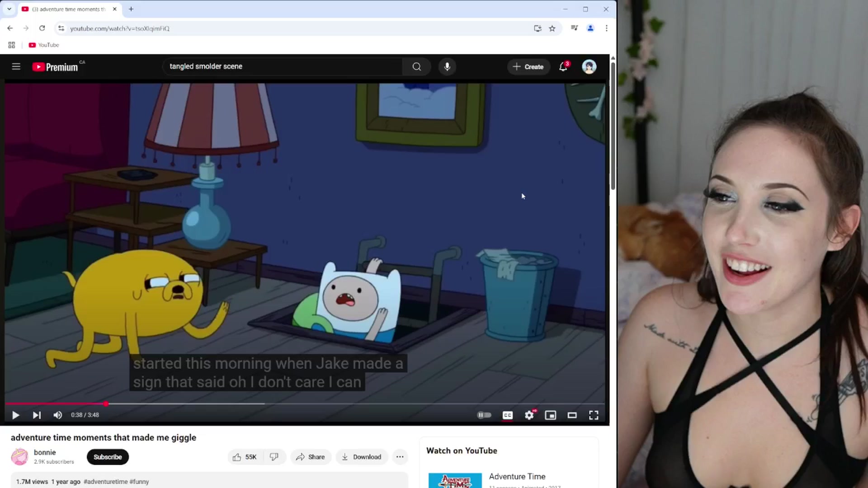
Task: Play the paused video
Action: [x=15, y=415]
